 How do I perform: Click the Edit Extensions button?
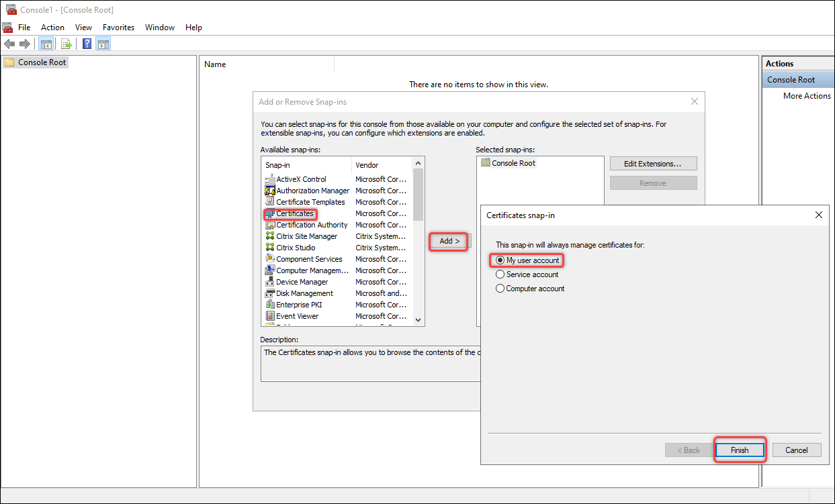(653, 163)
